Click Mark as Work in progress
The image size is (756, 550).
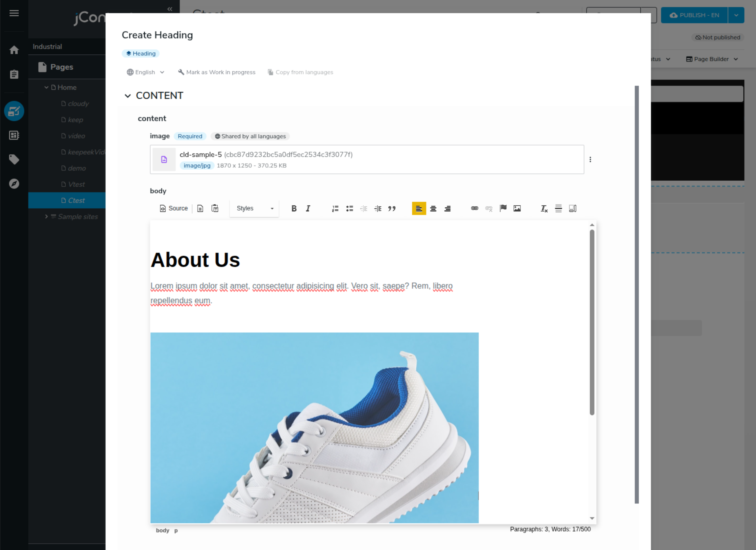(217, 72)
